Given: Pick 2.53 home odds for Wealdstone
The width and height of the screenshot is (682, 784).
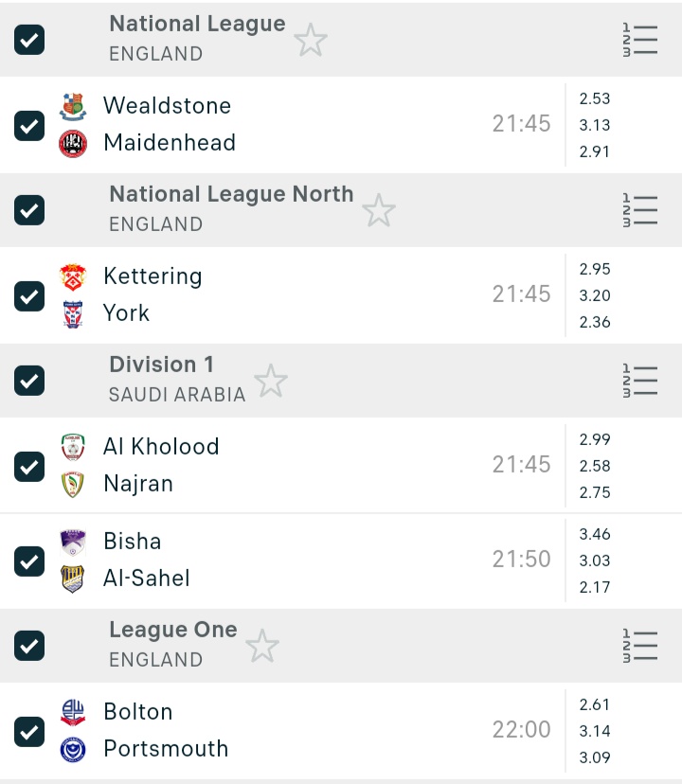Looking at the screenshot, I should click(595, 98).
